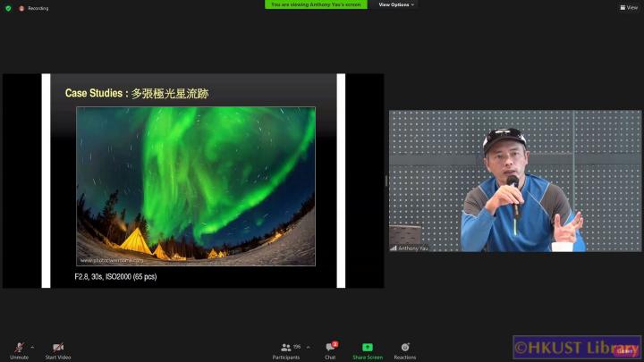The height and width of the screenshot is (362, 644).
Task: Click the divider handle between panels
Action: click(386, 181)
